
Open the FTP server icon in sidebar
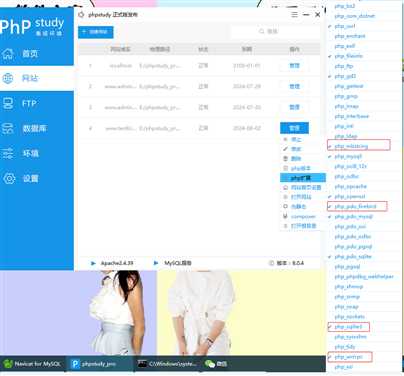[8, 103]
